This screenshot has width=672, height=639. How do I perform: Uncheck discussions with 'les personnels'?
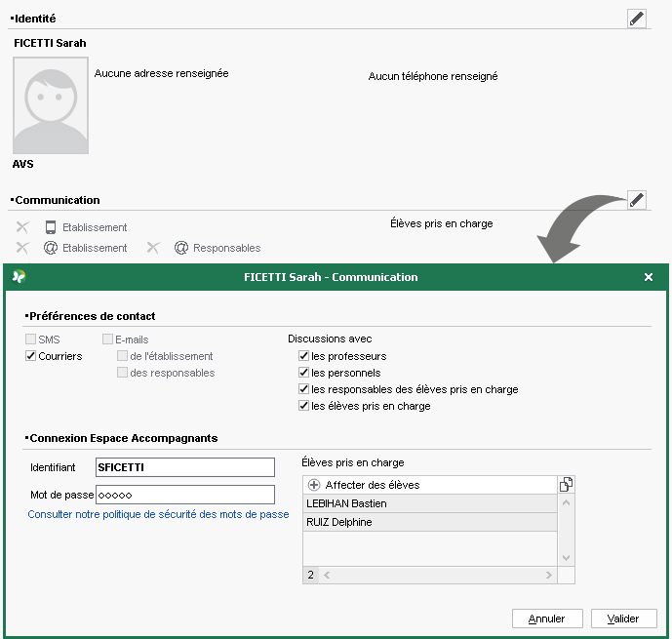click(x=304, y=373)
